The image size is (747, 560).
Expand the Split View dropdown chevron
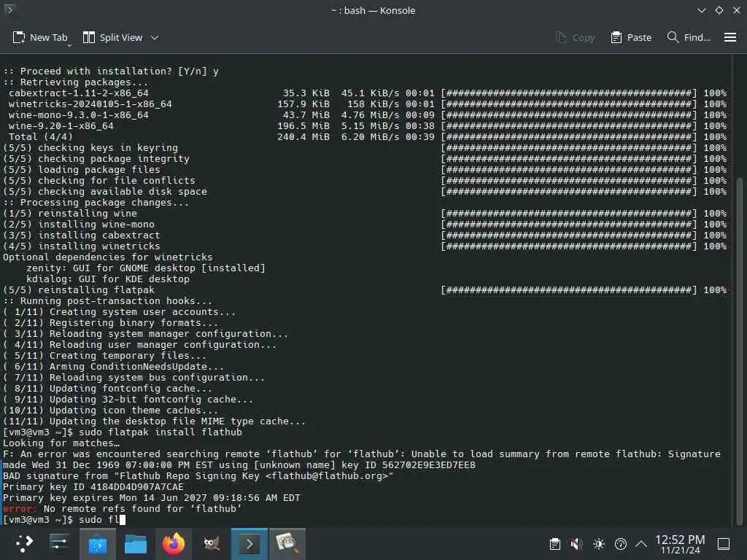point(155,38)
